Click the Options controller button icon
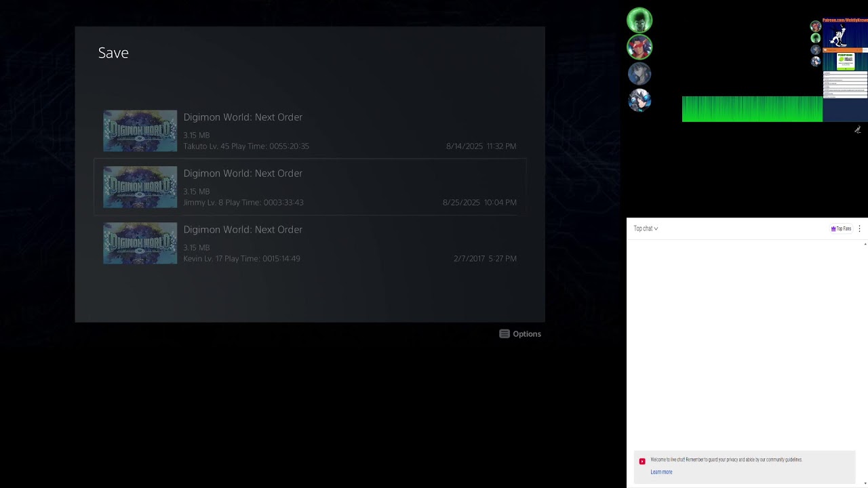This screenshot has width=868, height=488. point(505,334)
